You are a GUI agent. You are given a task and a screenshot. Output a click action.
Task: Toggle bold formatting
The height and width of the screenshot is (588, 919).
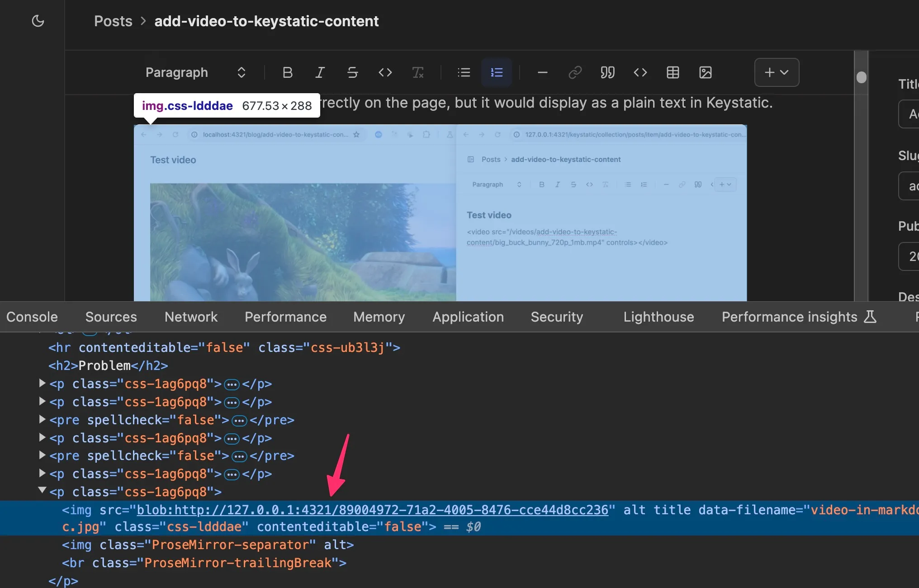pos(287,72)
